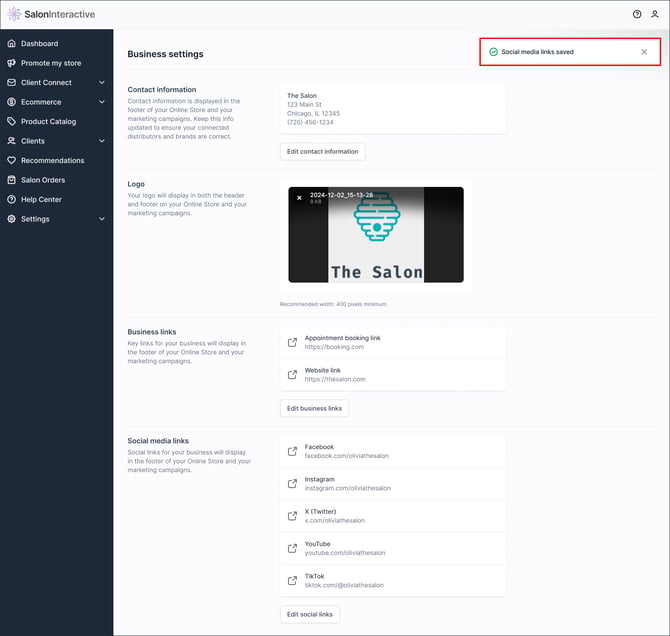670x636 pixels.
Task: Open the user account profile icon
Action: tap(655, 14)
